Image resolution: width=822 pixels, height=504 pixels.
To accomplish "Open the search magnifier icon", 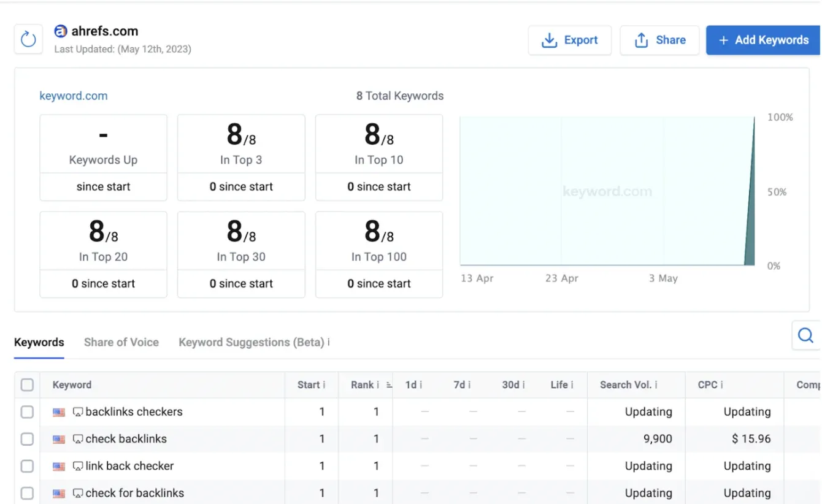I will point(805,335).
